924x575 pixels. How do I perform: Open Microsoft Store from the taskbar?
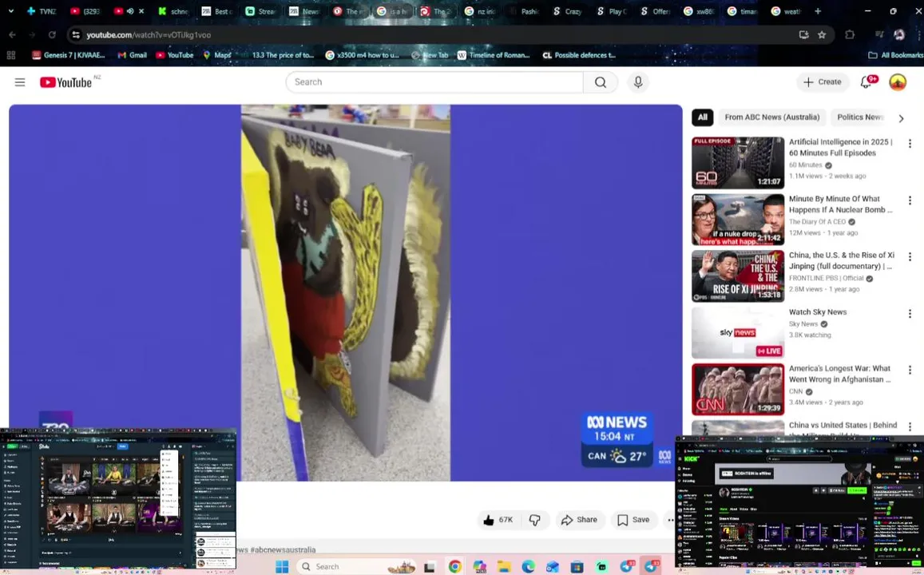point(577,567)
